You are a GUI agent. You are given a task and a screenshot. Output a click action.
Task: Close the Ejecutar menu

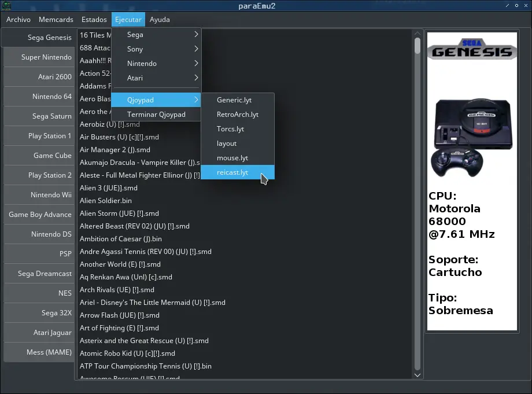pos(128,20)
